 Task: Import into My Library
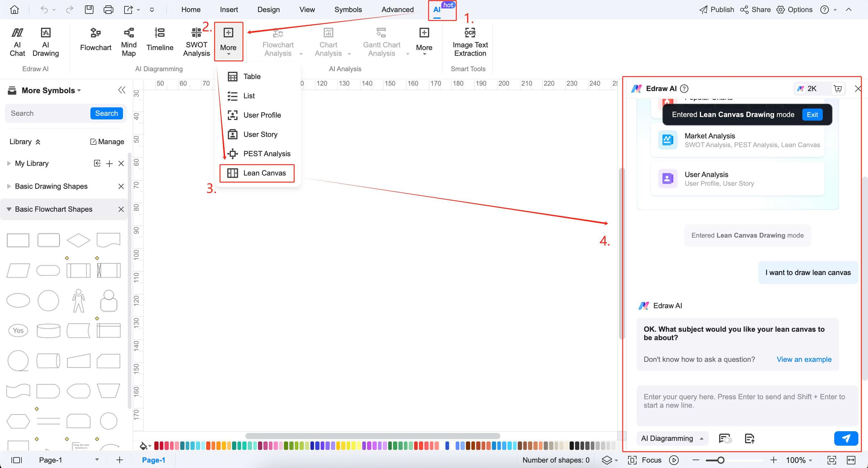97,163
